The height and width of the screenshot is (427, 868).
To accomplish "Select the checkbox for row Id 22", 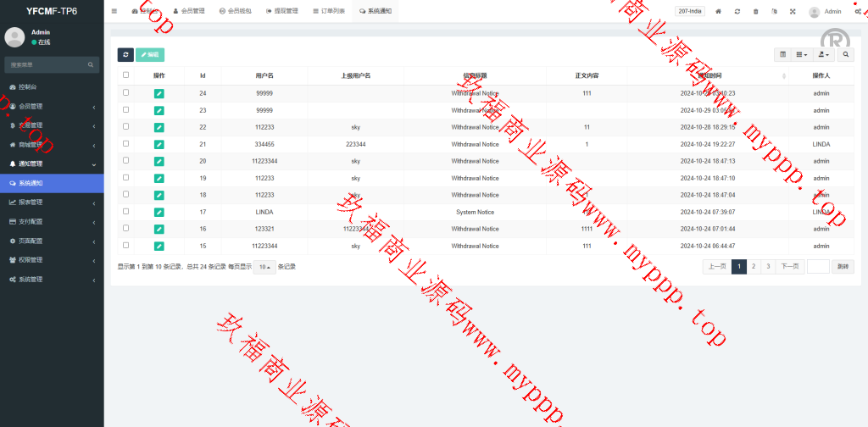I will (x=126, y=126).
